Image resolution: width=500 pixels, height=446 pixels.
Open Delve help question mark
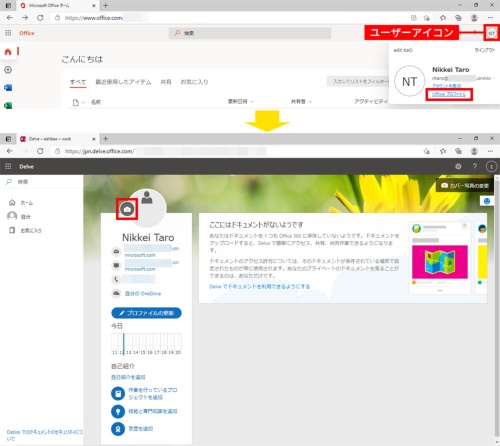click(x=475, y=166)
